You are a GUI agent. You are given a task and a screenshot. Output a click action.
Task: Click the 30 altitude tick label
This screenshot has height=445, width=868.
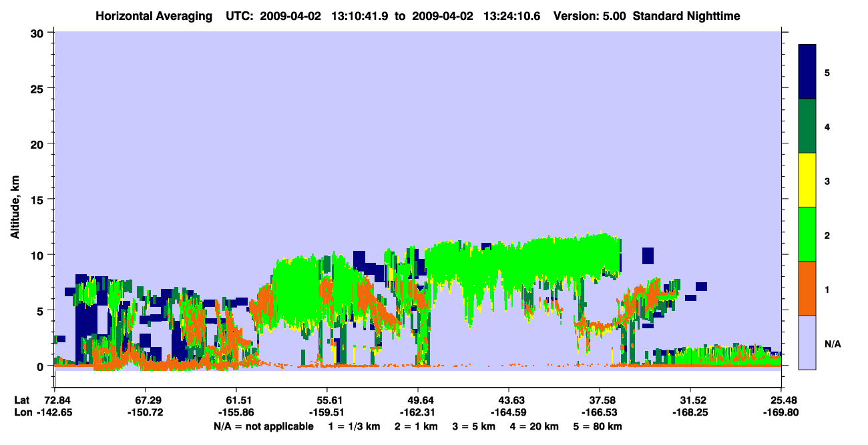pyautogui.click(x=39, y=33)
